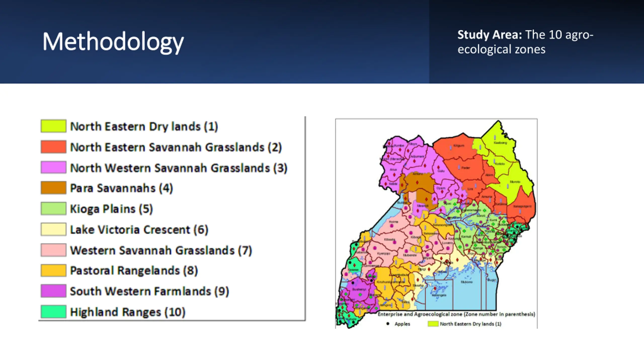Select the text "North Eastern Savannah Grasslands (2)"
Image resolution: width=644 pixels, height=362 pixels.
click(176, 147)
